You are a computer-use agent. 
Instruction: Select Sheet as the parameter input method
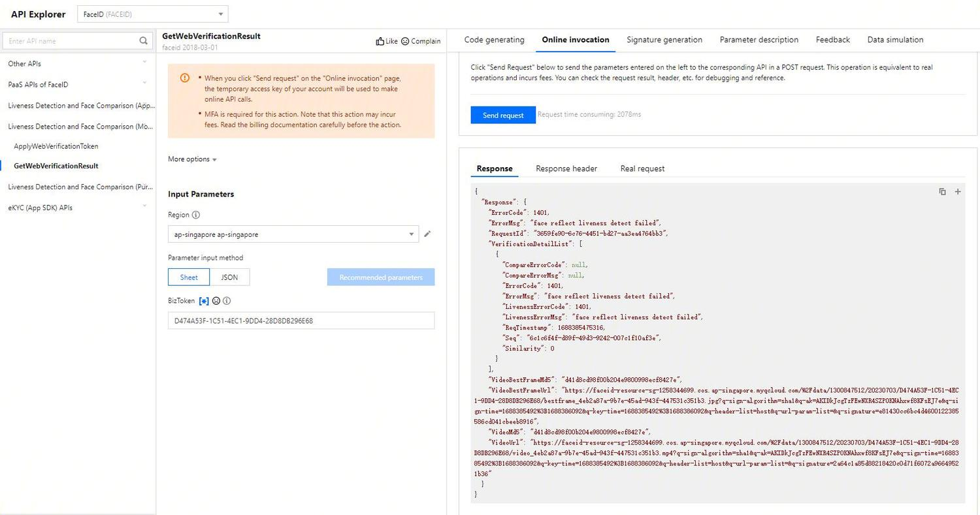188,277
